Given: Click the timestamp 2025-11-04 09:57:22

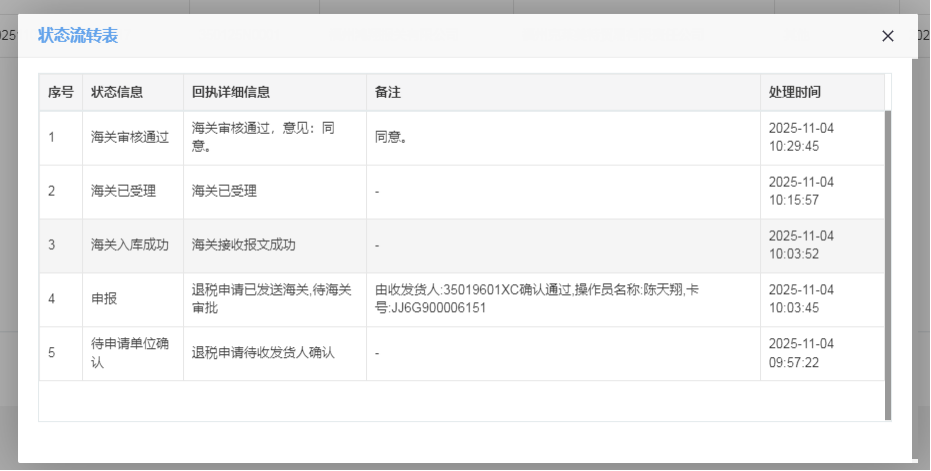Looking at the screenshot, I should tap(801, 353).
